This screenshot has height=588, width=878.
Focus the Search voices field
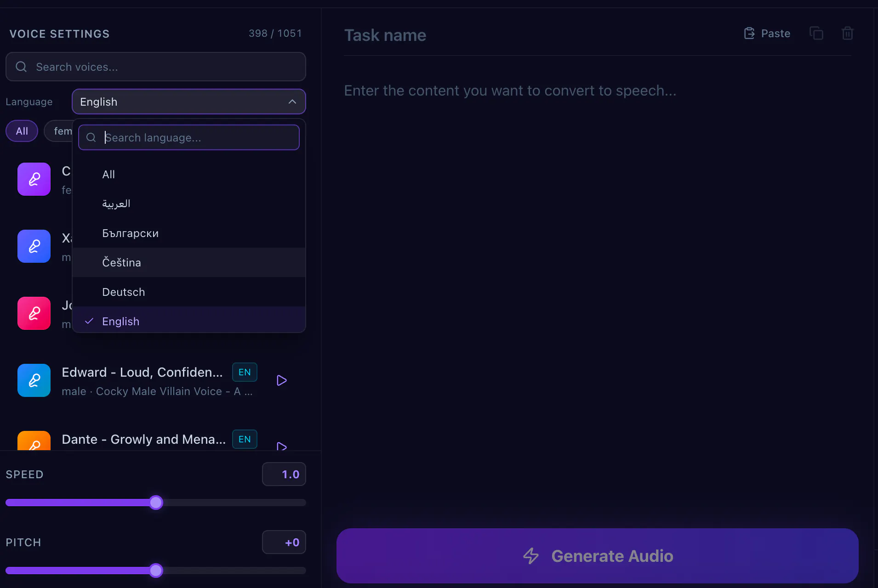pos(156,67)
